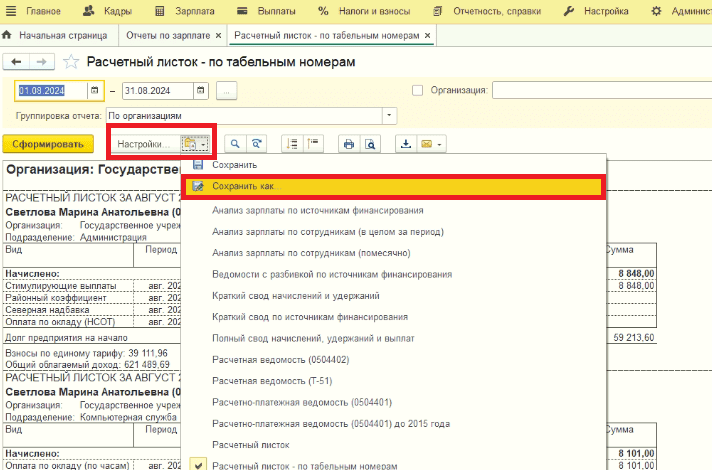Switch to the Начальная страница tab

click(x=55, y=35)
